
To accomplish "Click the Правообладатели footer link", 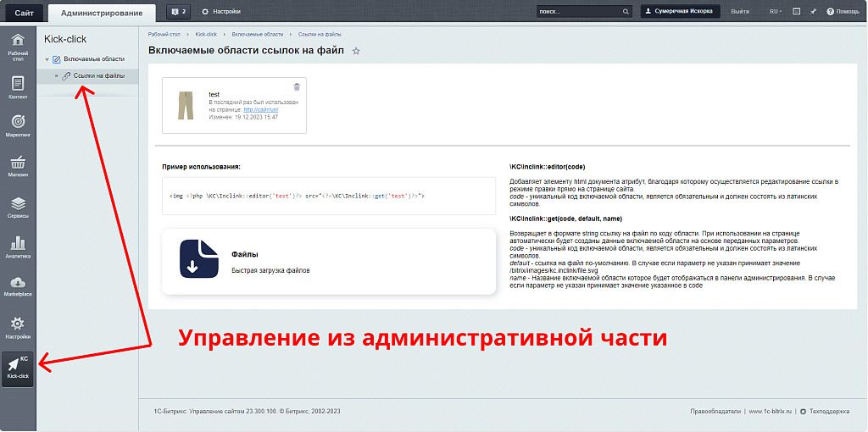I will point(715,412).
